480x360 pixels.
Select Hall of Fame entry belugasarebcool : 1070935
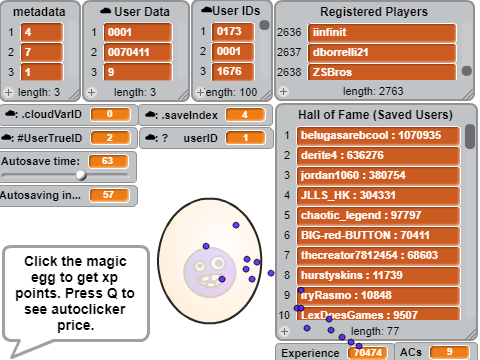point(379,136)
